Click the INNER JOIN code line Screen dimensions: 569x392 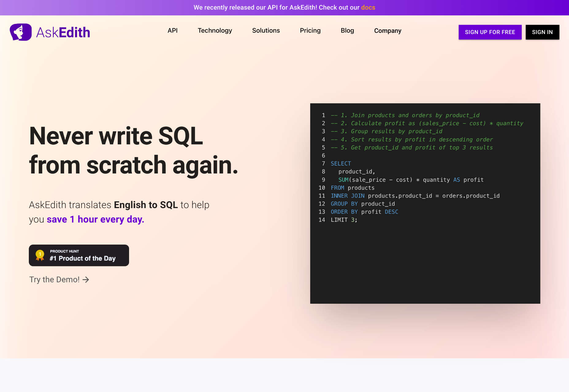(x=415, y=196)
